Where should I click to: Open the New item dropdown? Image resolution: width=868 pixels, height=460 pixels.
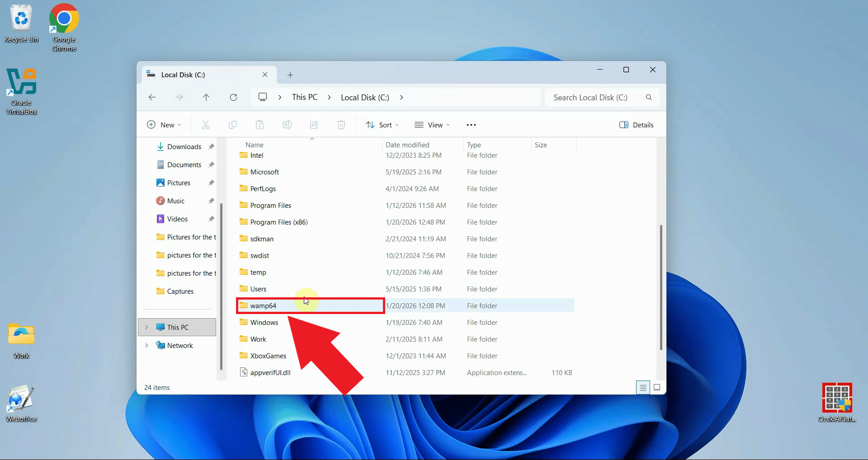pos(164,125)
